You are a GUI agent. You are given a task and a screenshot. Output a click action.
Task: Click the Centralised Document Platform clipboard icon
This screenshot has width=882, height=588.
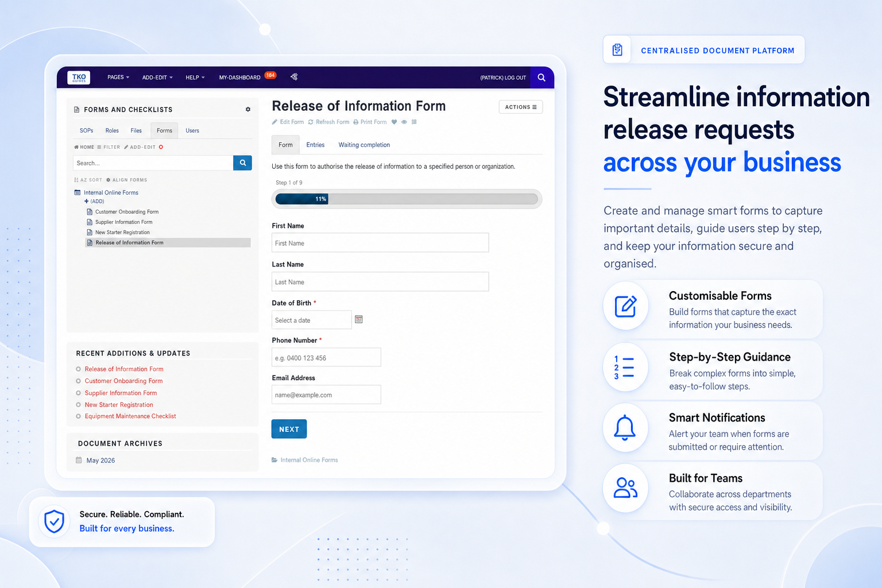pos(617,50)
